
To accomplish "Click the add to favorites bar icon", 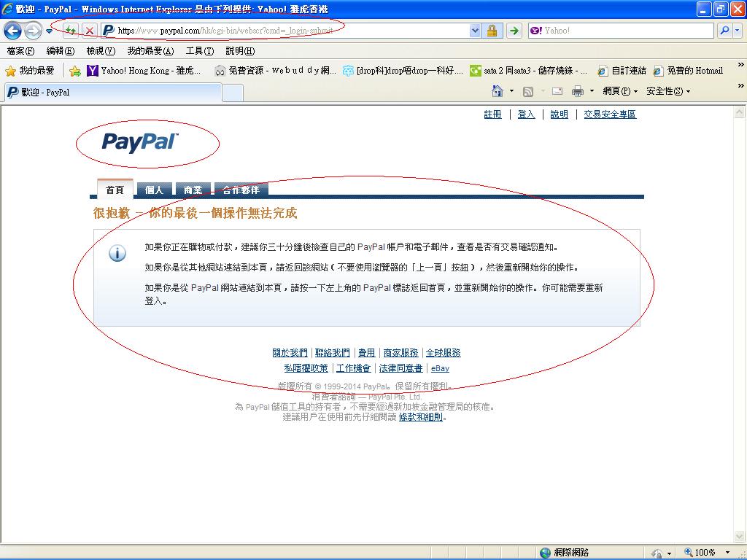I will (x=75, y=71).
